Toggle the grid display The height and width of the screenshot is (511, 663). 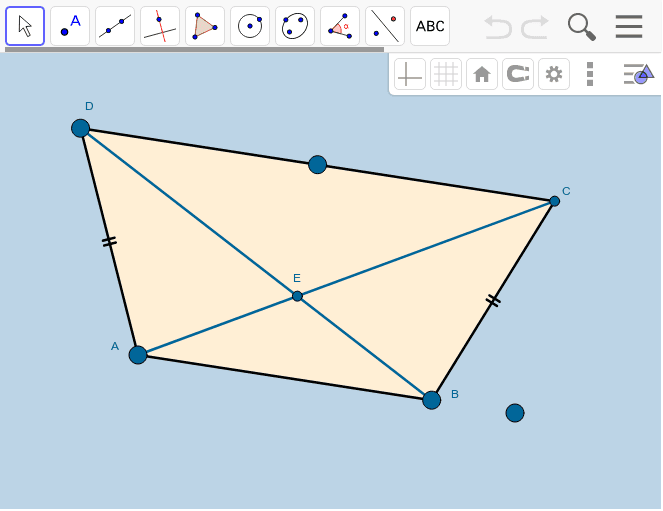coord(446,74)
